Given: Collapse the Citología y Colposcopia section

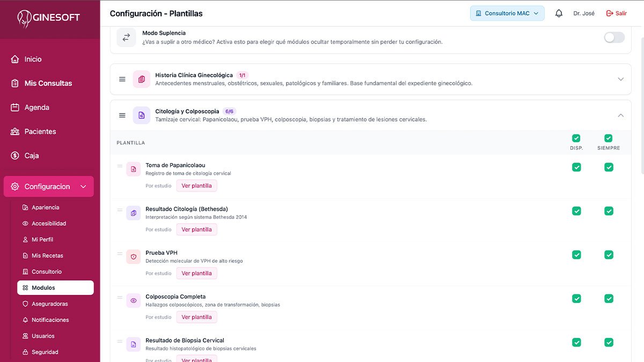Looking at the screenshot, I should click(620, 115).
